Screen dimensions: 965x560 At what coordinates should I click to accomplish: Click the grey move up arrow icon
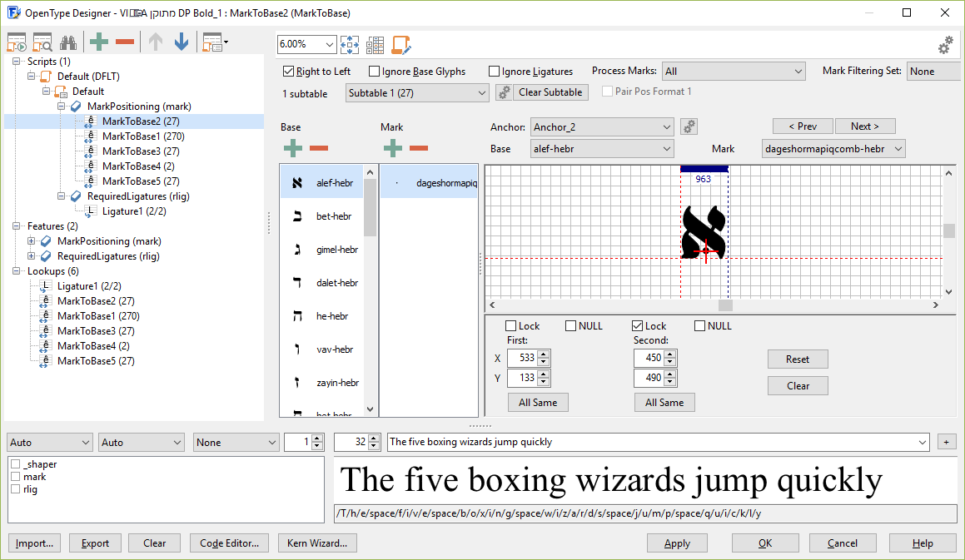(x=156, y=42)
